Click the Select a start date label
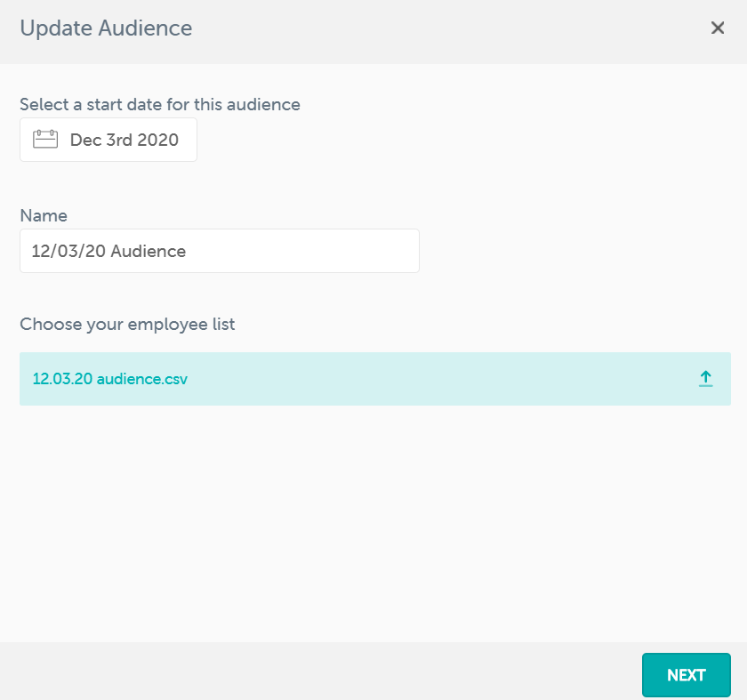This screenshot has height=700, width=747. [160, 104]
